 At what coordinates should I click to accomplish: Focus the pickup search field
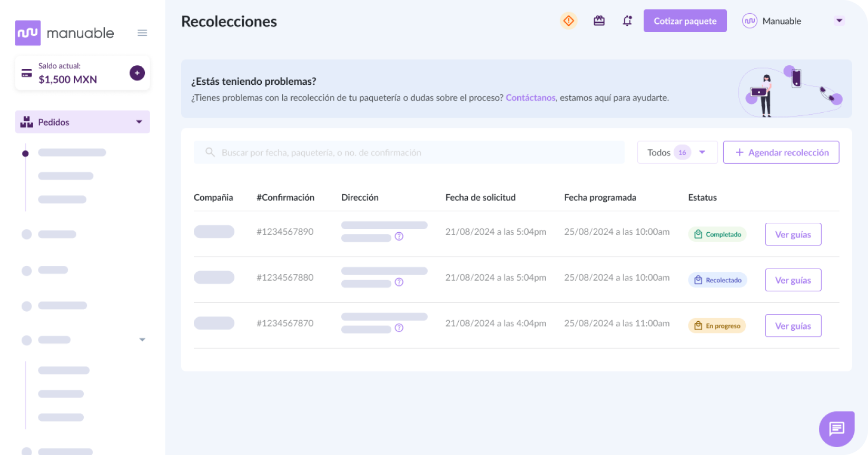pos(409,152)
